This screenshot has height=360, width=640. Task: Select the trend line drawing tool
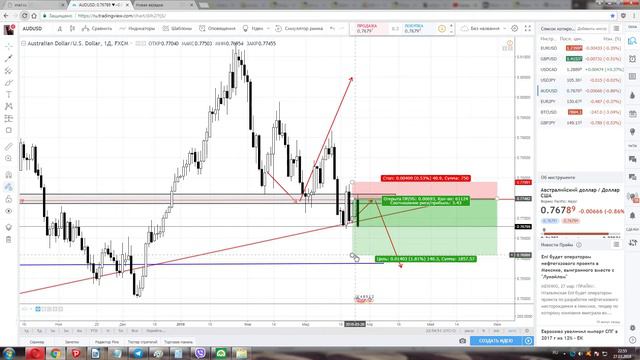pyautogui.click(x=9, y=58)
